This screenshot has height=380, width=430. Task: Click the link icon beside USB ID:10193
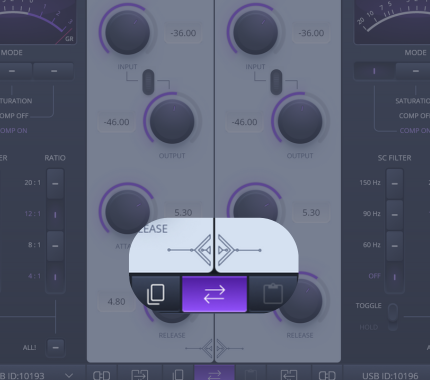click(102, 376)
